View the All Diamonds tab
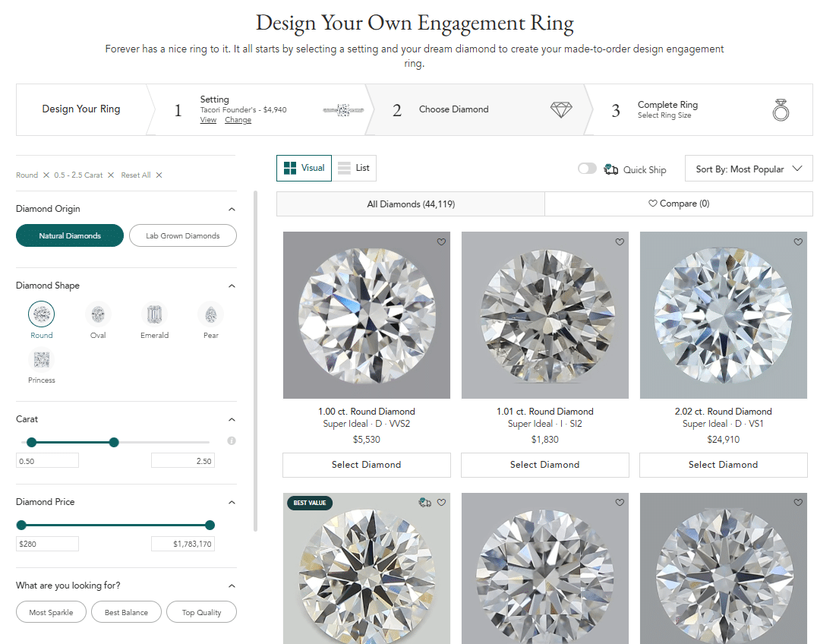 [411, 204]
